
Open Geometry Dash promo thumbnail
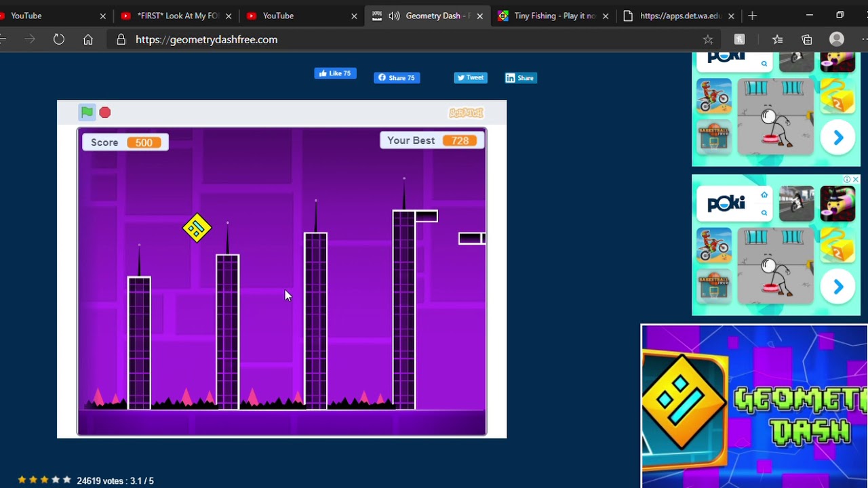[x=754, y=406]
